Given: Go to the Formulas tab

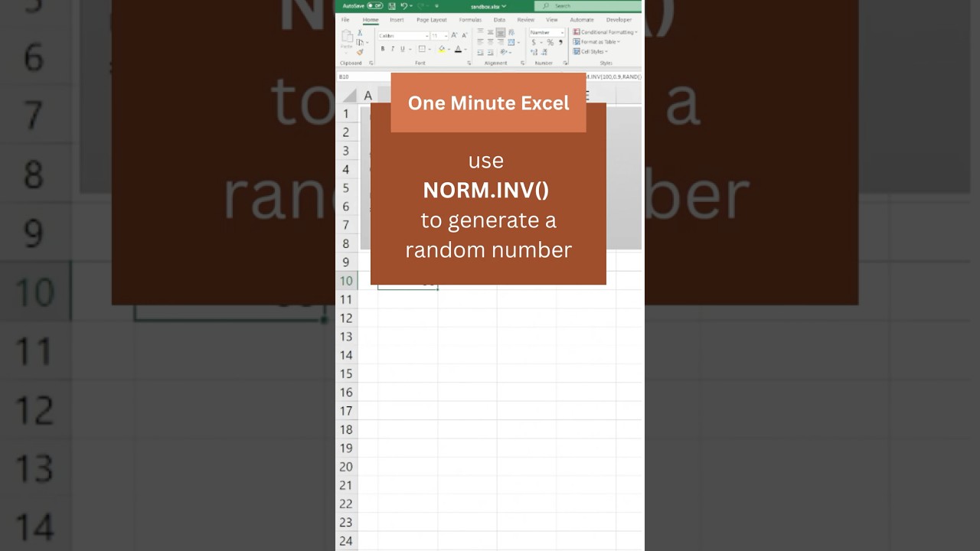Looking at the screenshot, I should (x=470, y=20).
